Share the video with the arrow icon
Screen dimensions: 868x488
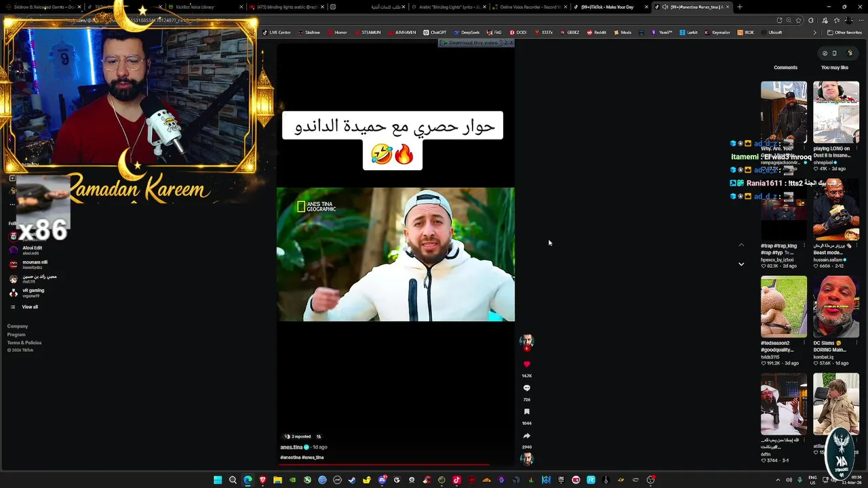click(527, 436)
